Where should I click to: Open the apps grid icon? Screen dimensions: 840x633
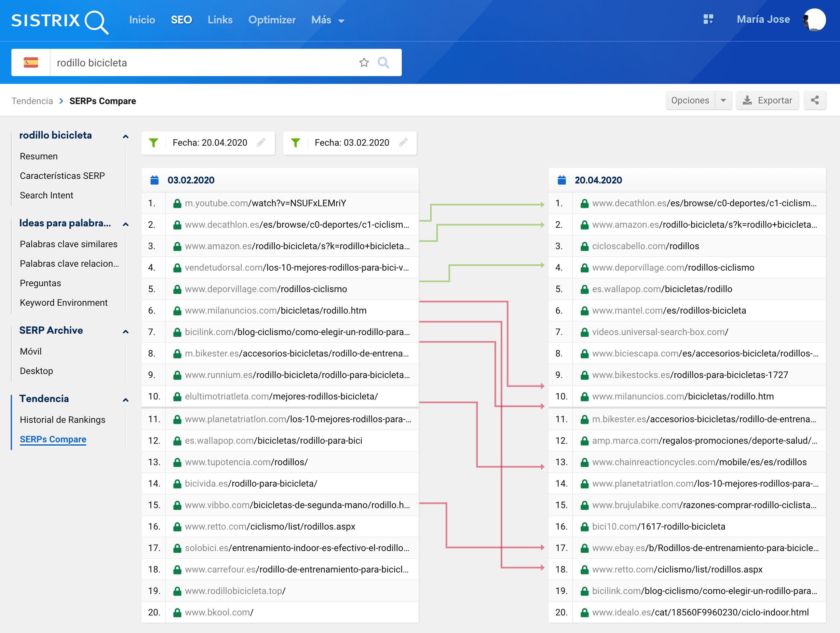coord(708,20)
